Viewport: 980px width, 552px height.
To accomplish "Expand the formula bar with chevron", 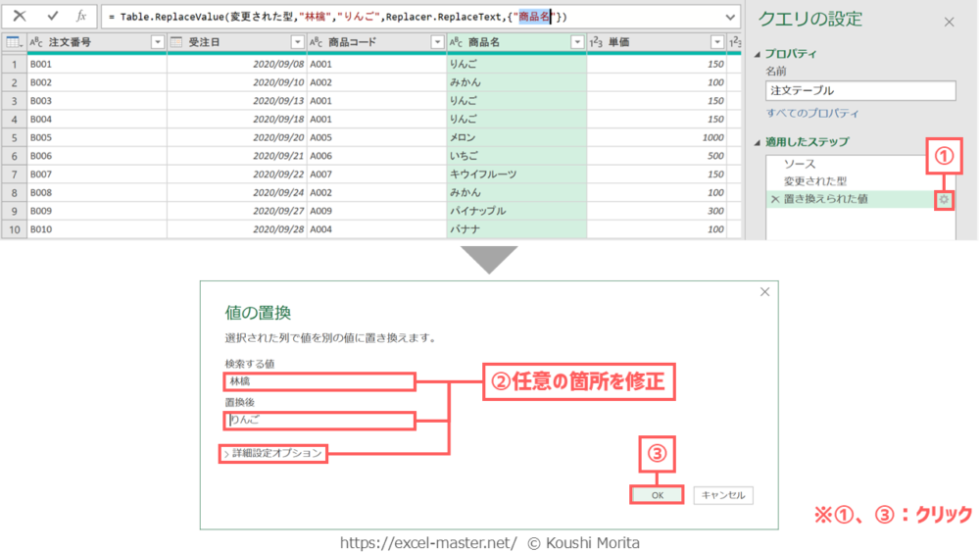I will click(728, 17).
